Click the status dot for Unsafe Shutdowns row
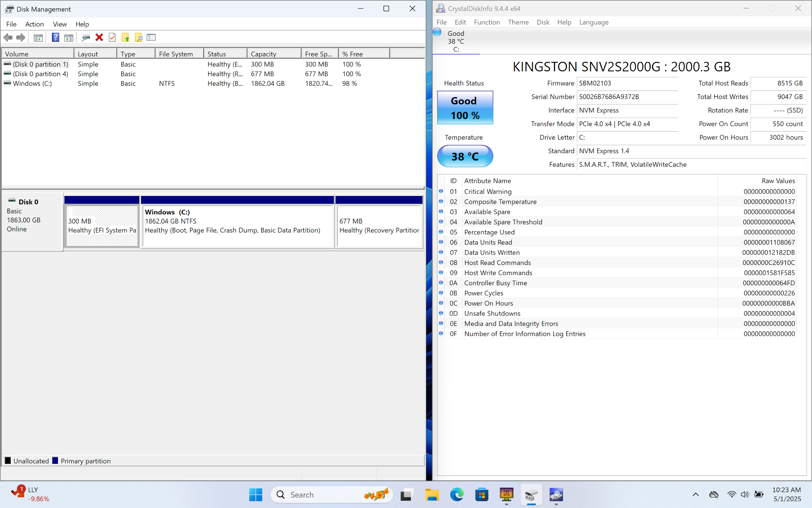This screenshot has width=812, height=508. [x=441, y=313]
